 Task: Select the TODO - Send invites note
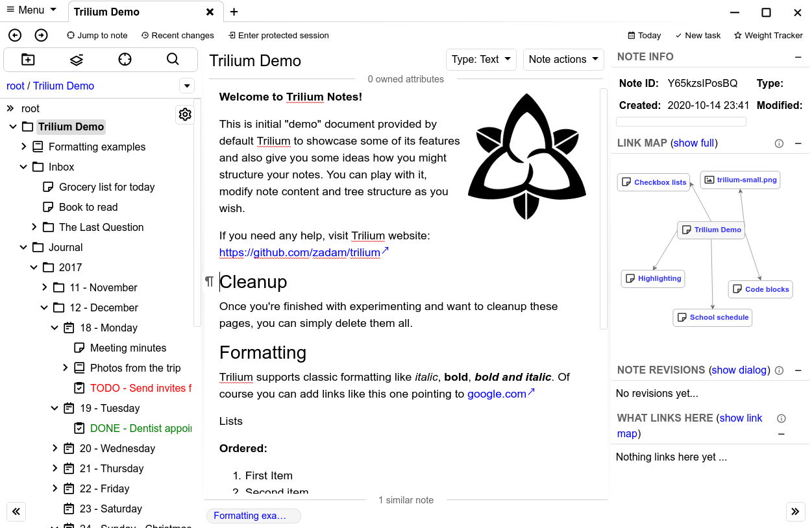[140, 388]
